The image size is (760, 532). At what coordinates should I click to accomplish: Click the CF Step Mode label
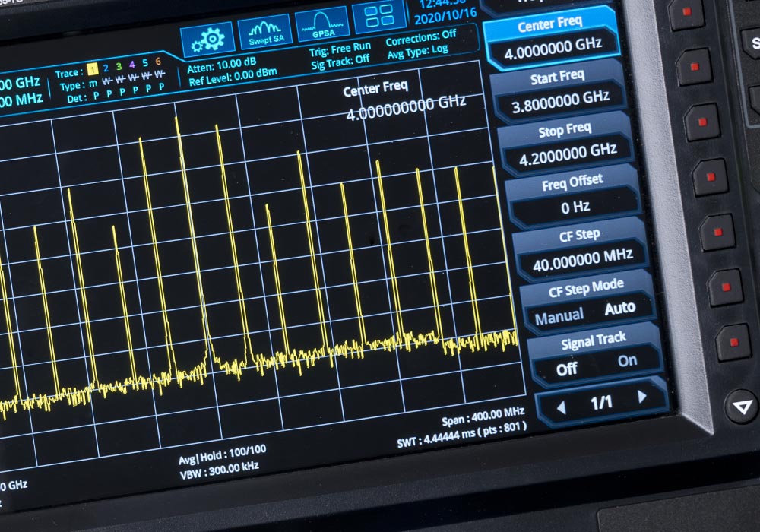tap(586, 288)
